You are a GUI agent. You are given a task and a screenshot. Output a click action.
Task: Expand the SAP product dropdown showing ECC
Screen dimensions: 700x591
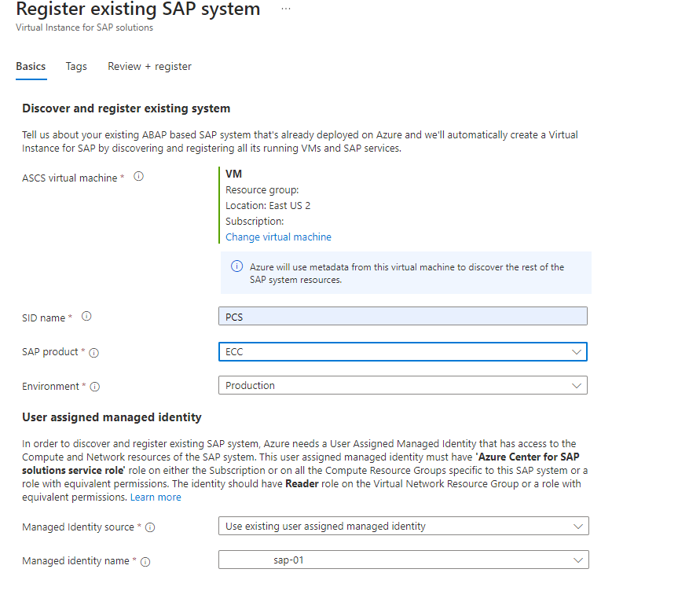coord(402,352)
